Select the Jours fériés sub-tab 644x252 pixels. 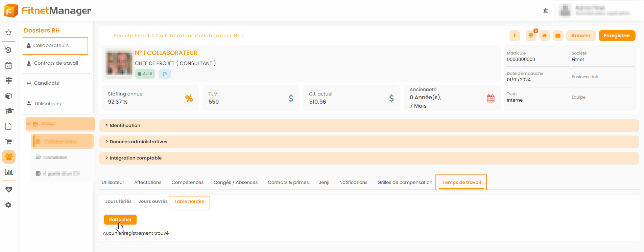[118, 201]
